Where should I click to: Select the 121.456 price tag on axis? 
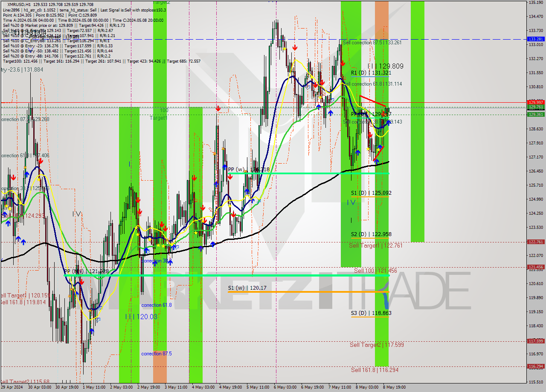pyautogui.click(x=536, y=267)
